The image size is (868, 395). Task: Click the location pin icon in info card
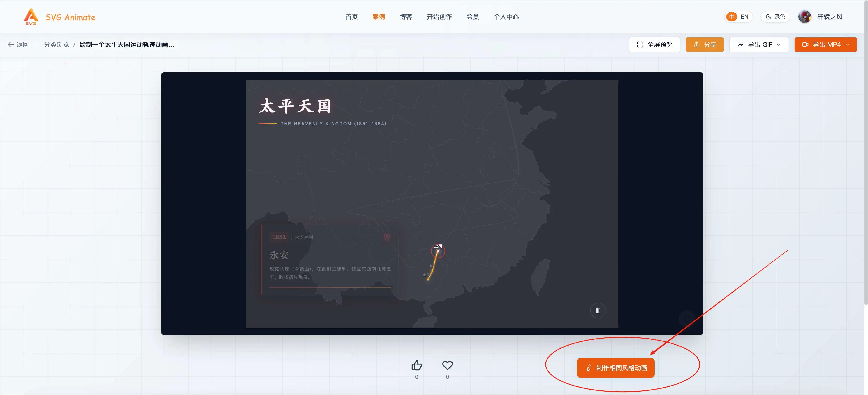click(387, 237)
